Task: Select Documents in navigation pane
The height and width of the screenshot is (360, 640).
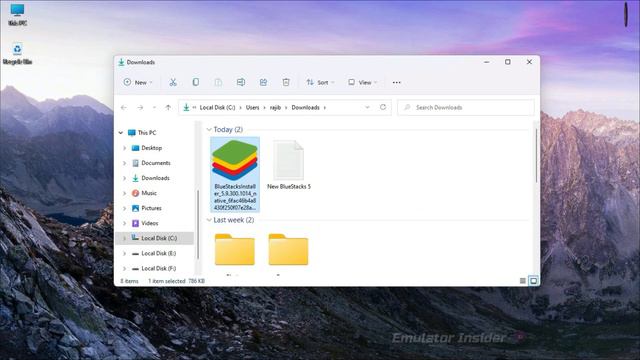Action: point(156,163)
